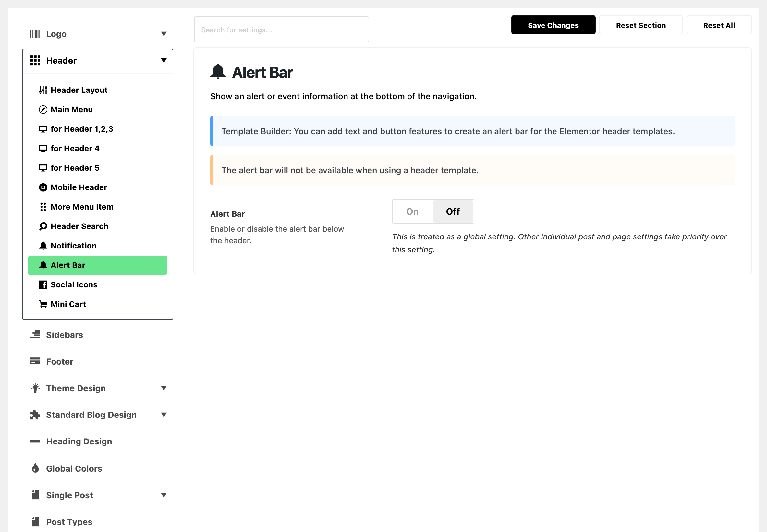Image resolution: width=767 pixels, height=532 pixels.
Task: Click Reset Section button
Action: pyautogui.click(x=641, y=25)
